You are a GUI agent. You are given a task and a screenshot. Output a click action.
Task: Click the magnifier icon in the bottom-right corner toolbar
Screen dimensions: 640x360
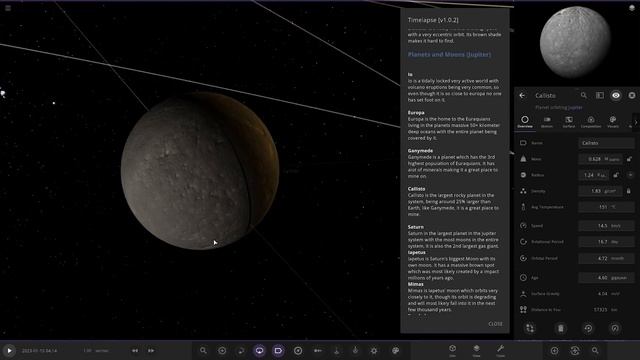[595, 350]
